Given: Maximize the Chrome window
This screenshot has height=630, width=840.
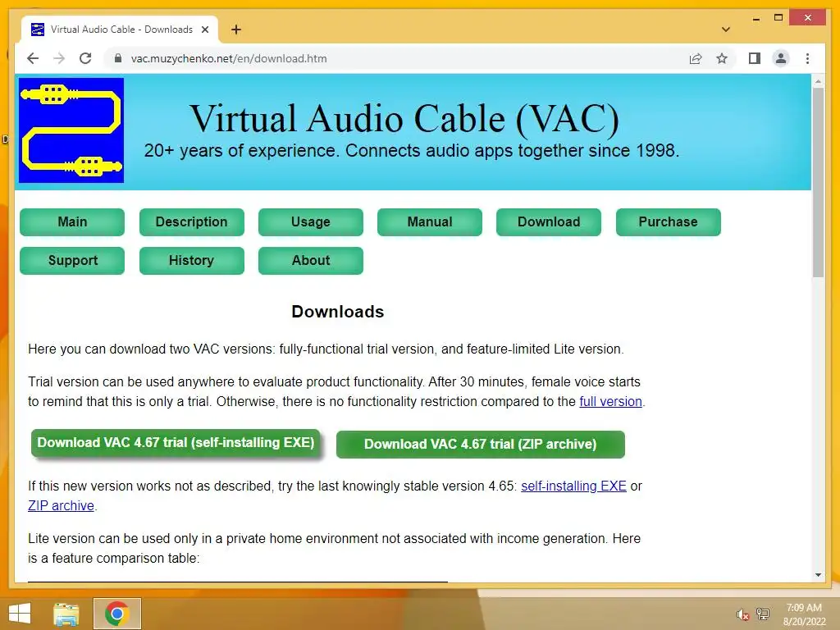Looking at the screenshot, I should pos(778,18).
